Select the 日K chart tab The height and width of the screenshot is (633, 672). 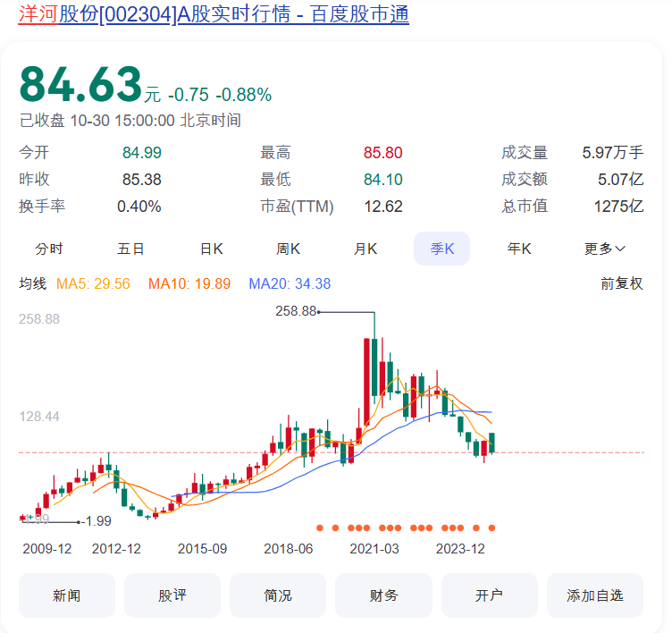tap(211, 249)
